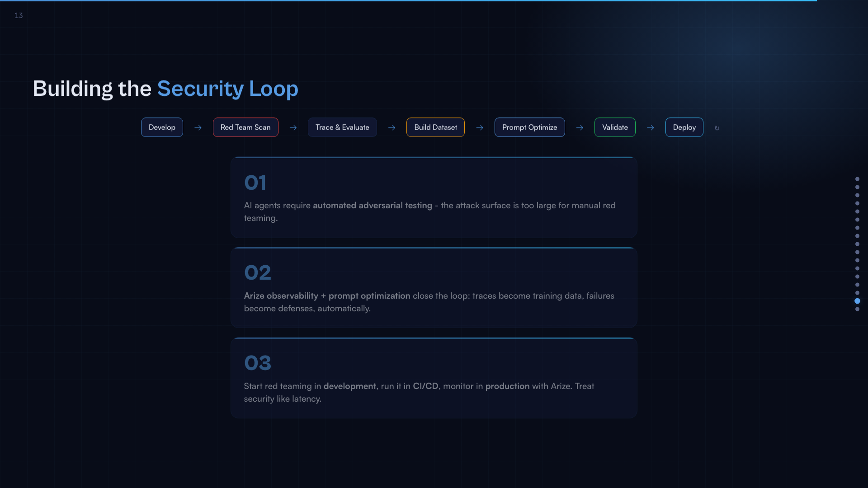Jump to the last slide navigation dot

[x=857, y=309]
